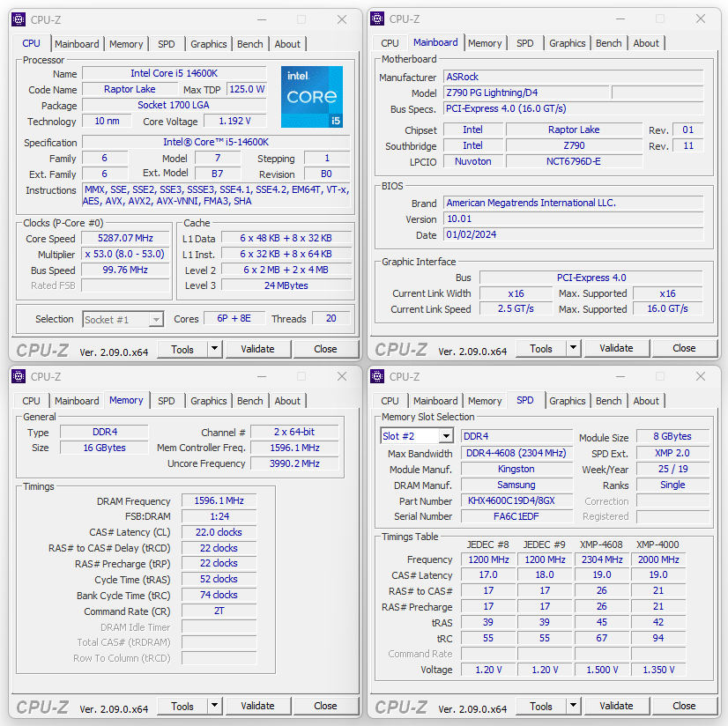The height and width of the screenshot is (726, 728).
Task: Click the Close button in the Mainboard window
Action: coord(684,348)
